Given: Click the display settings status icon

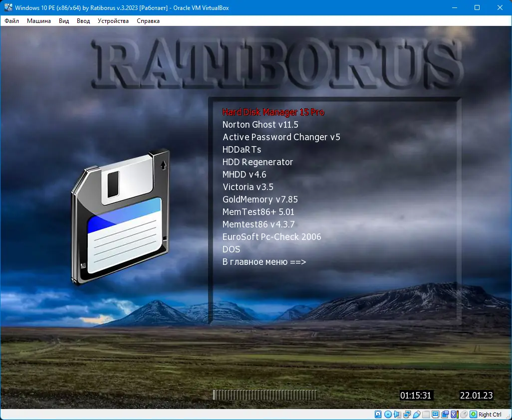Looking at the screenshot, I should click(x=435, y=415).
